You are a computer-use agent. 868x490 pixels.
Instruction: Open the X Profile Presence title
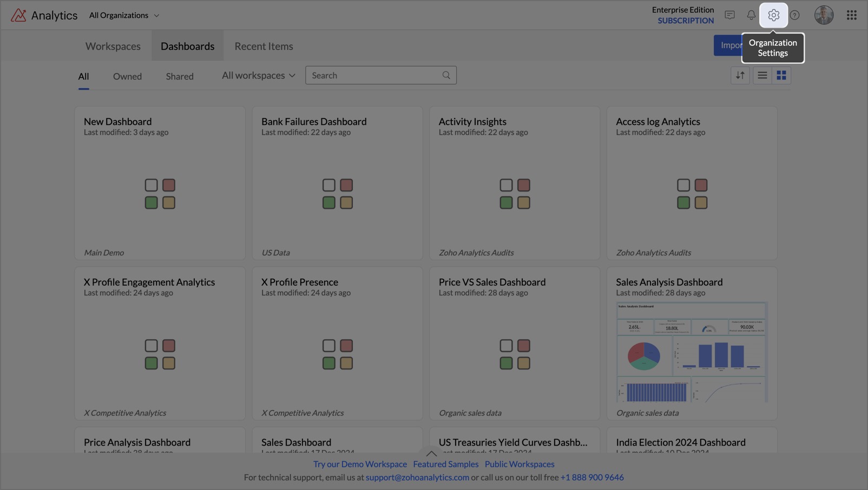pos(300,282)
